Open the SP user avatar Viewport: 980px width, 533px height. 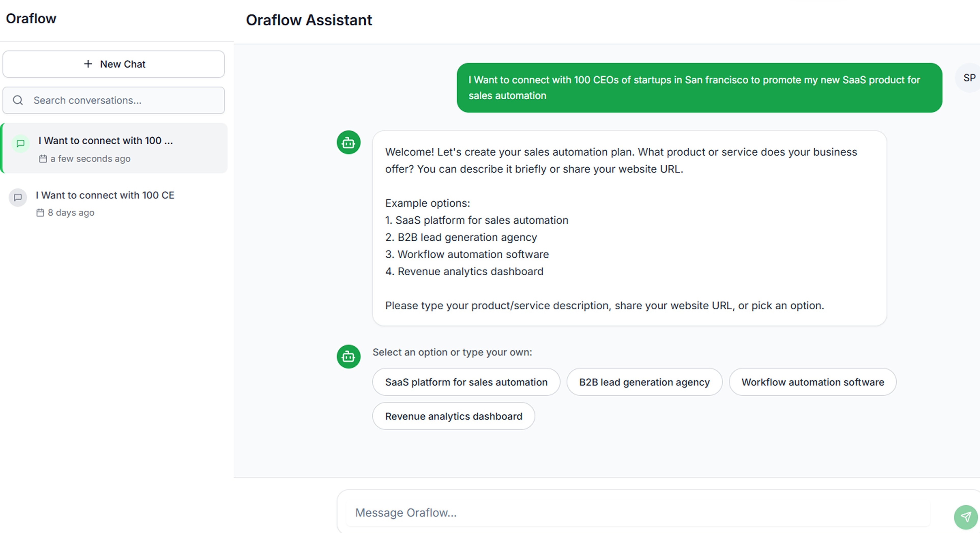[969, 78]
